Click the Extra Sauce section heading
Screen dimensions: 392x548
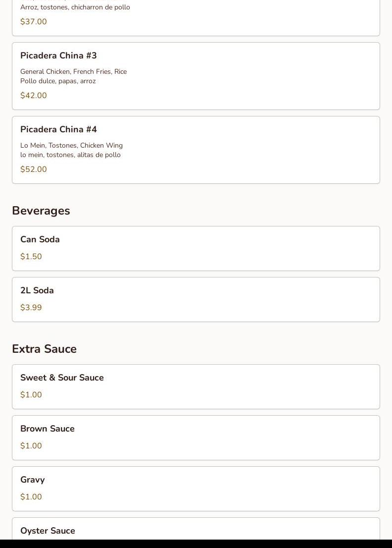click(x=44, y=349)
